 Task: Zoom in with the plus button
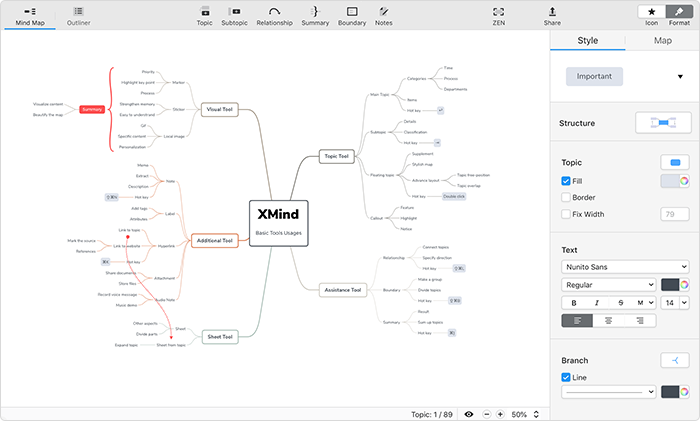pyautogui.click(x=500, y=414)
